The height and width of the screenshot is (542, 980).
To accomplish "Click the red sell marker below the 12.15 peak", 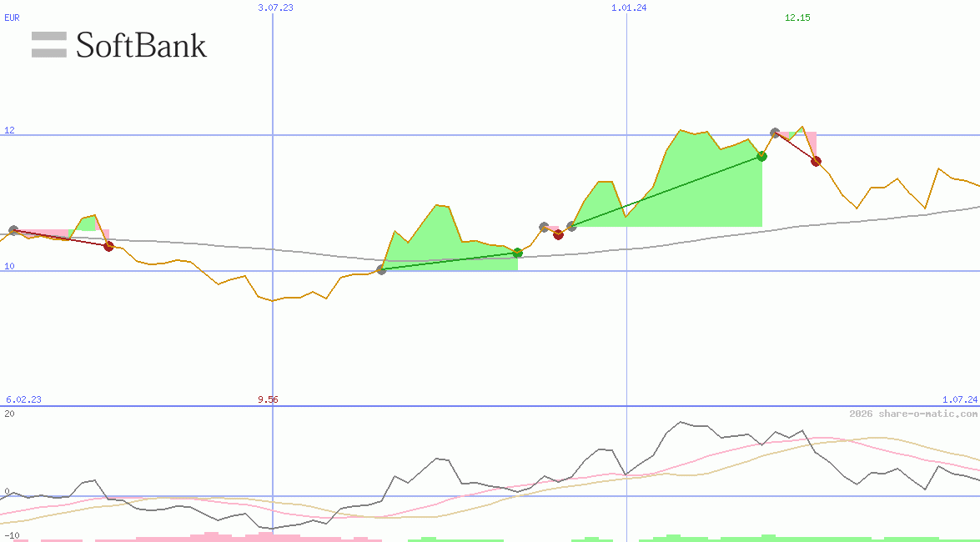I will pos(816,161).
